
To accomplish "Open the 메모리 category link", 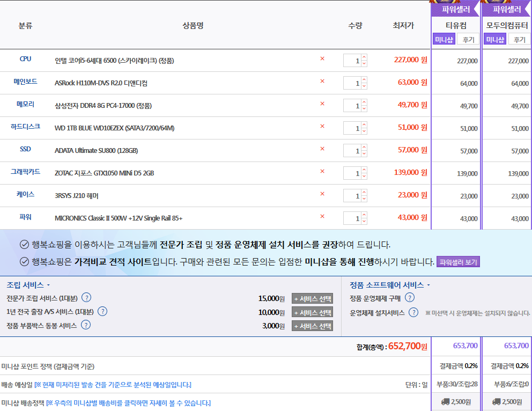I will tap(25, 105).
